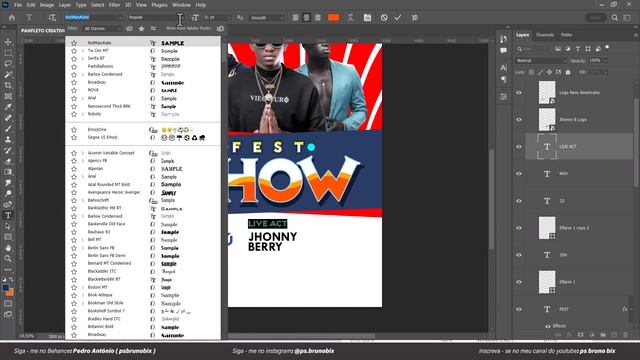Switch to the Paths tab

566,35
